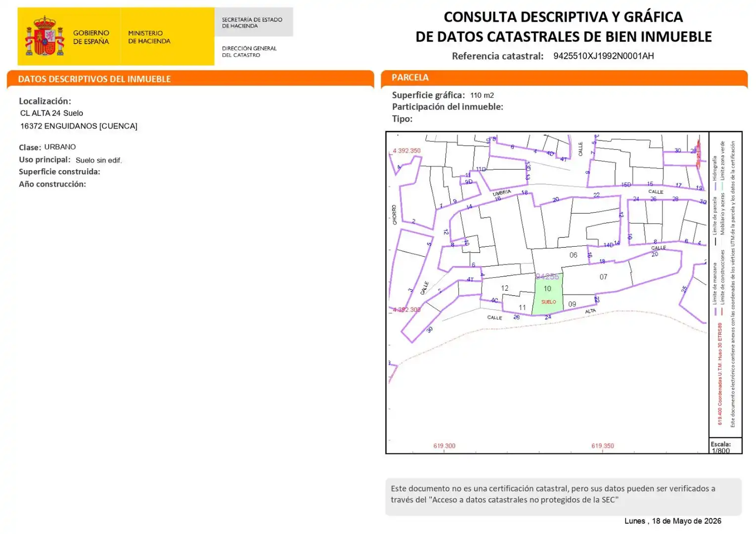Click the gray disclaimer box about certificación catastral

[564, 496]
